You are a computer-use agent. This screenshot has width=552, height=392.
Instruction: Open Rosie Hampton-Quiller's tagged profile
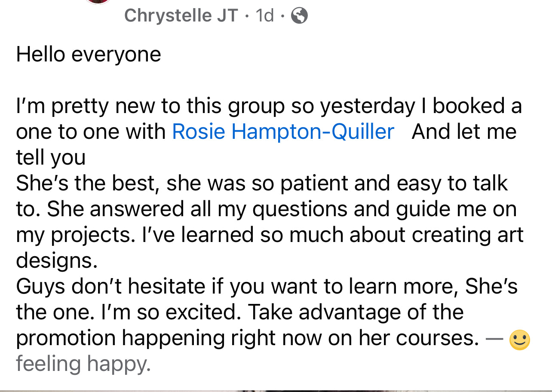[x=283, y=132]
